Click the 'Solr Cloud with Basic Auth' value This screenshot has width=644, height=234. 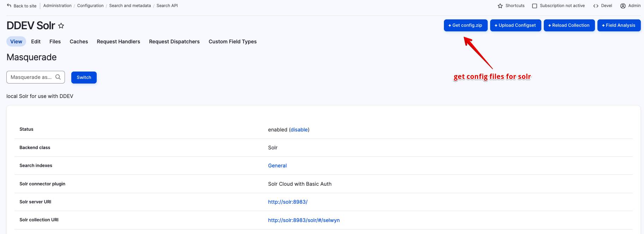(300, 184)
